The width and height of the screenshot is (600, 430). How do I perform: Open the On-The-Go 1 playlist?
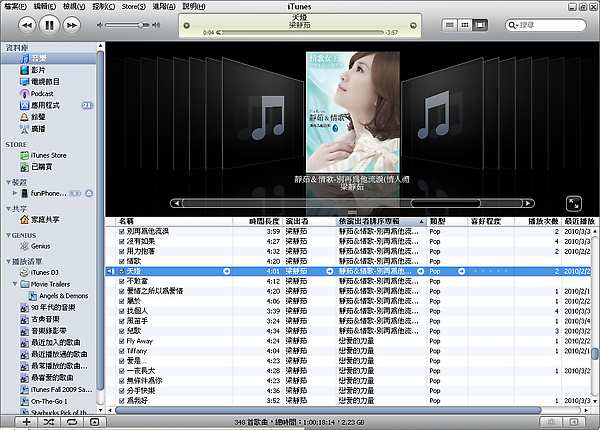click(x=49, y=401)
